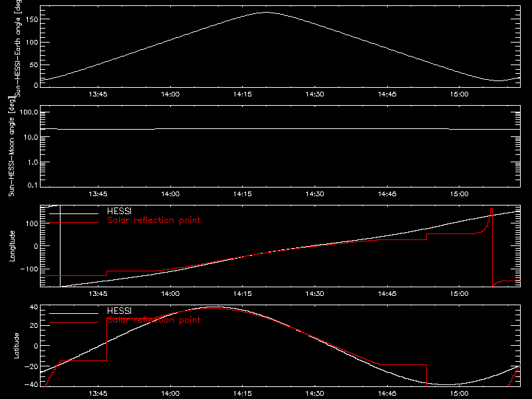The image size is (532, 399).
Task: Click the Longitude axis label
Action: coord(12,246)
